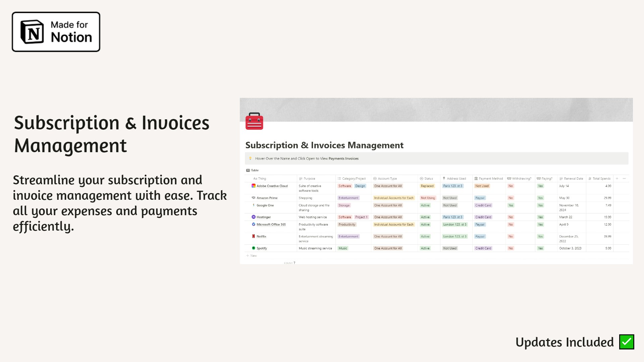Open the Paying? column header menu

[x=544, y=179]
